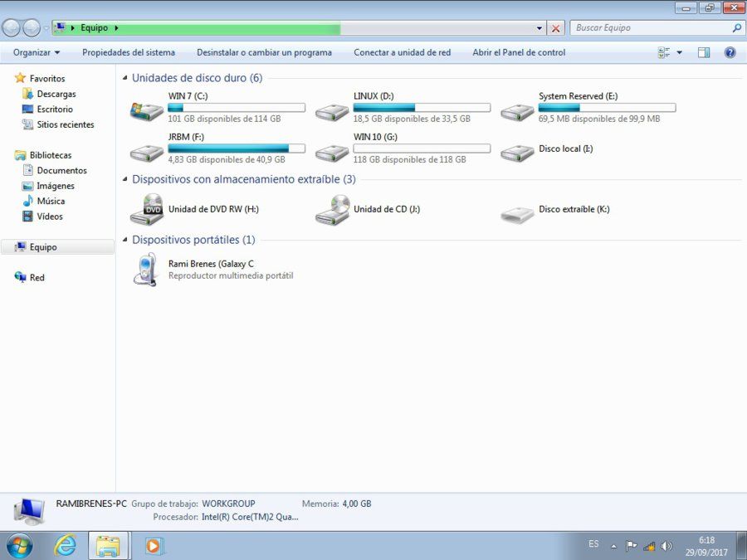Collapse the Unidades de disco duro group
747x560 pixels.
tap(124, 78)
